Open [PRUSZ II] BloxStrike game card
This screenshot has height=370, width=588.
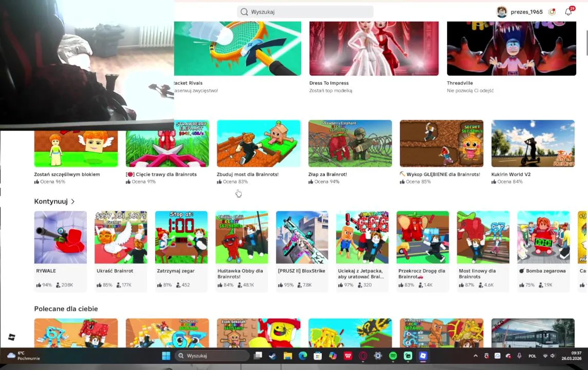(302, 251)
